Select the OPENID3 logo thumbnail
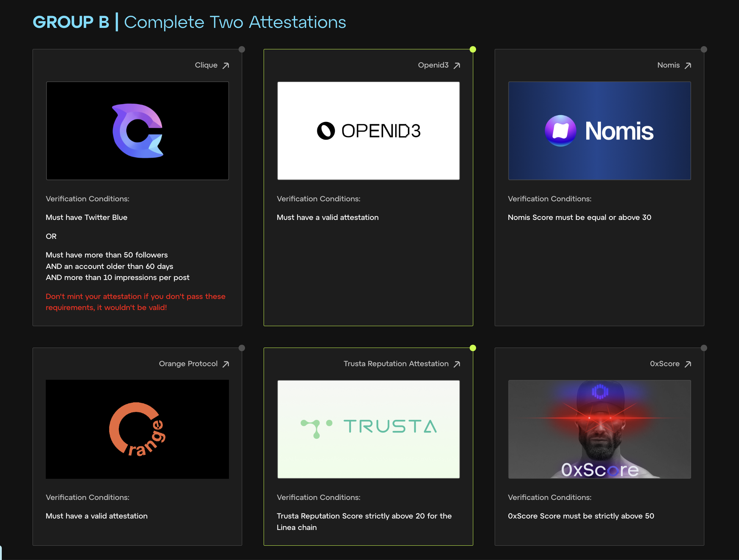This screenshot has width=739, height=560. [368, 131]
